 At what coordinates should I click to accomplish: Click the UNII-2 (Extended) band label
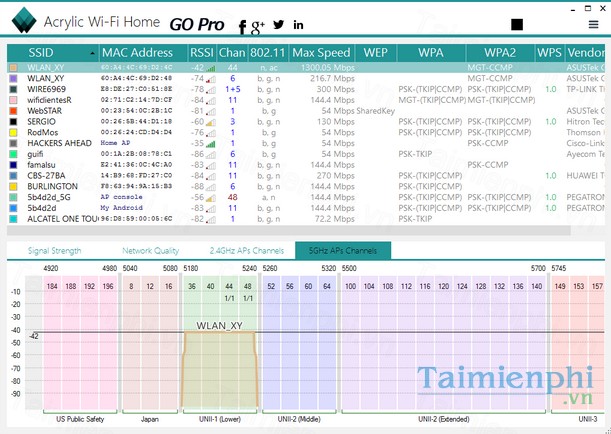pyautogui.click(x=443, y=420)
